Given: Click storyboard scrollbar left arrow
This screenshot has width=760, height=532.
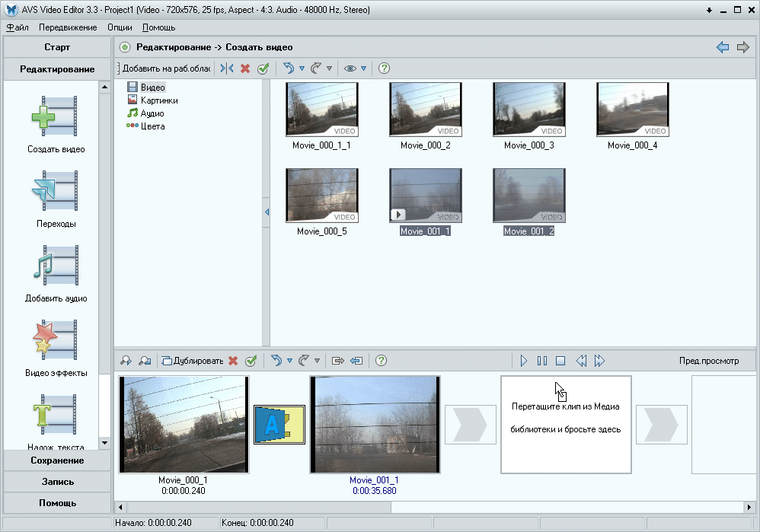Looking at the screenshot, I should [120, 508].
